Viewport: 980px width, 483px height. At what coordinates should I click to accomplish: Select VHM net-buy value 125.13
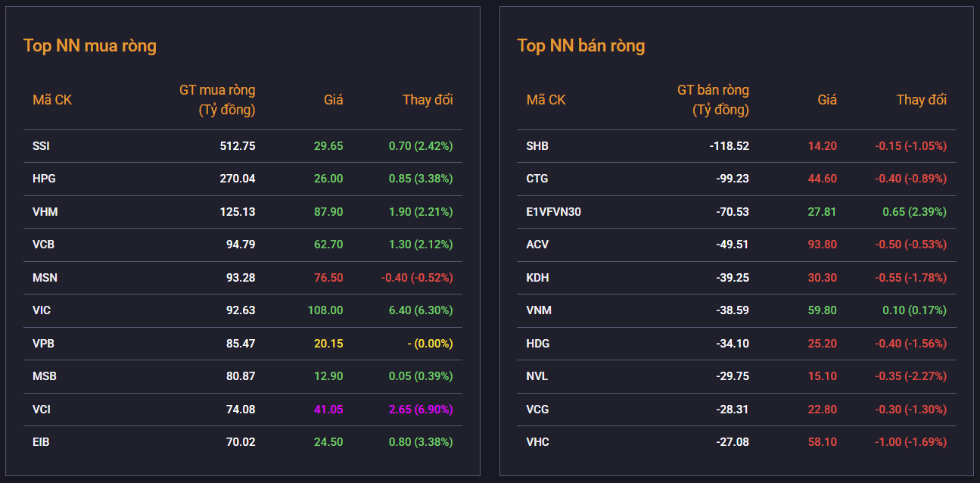[x=238, y=212]
